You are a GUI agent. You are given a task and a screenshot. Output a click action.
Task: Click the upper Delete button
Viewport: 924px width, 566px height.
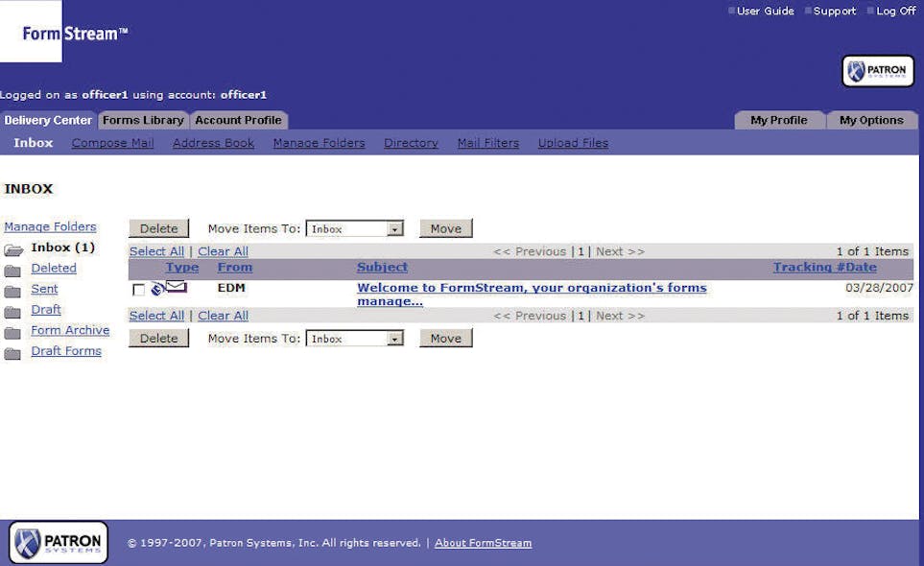point(158,228)
